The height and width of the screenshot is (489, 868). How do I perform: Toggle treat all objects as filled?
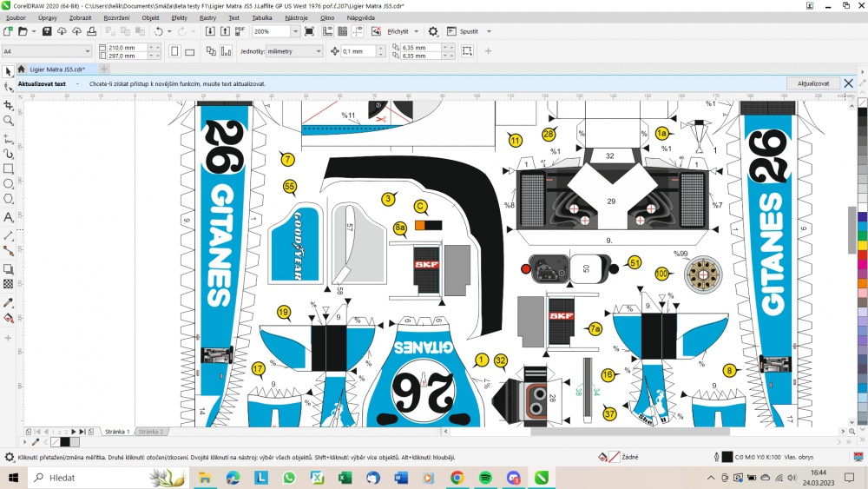(467, 51)
